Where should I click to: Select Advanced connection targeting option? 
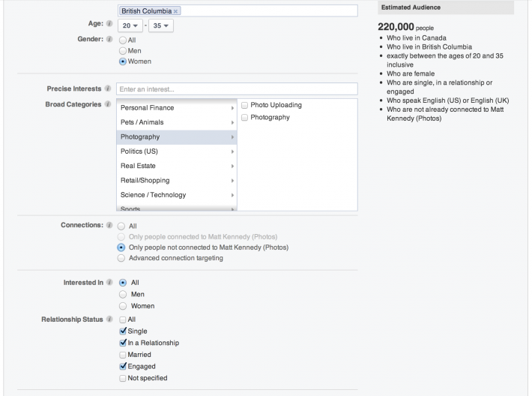pos(121,258)
